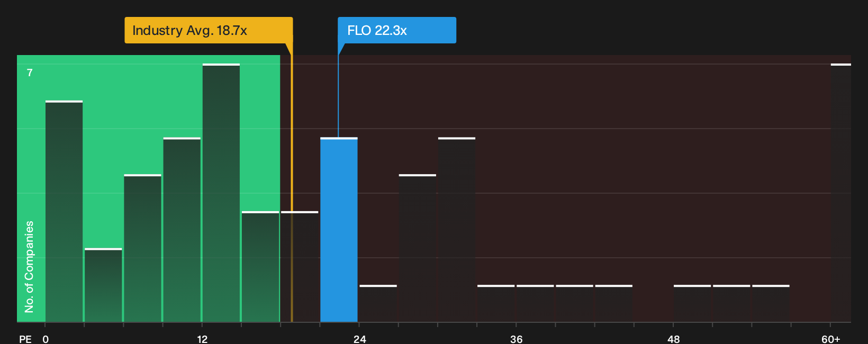Click the 'PE' axis label
The width and height of the screenshot is (868, 344).
click(25, 339)
